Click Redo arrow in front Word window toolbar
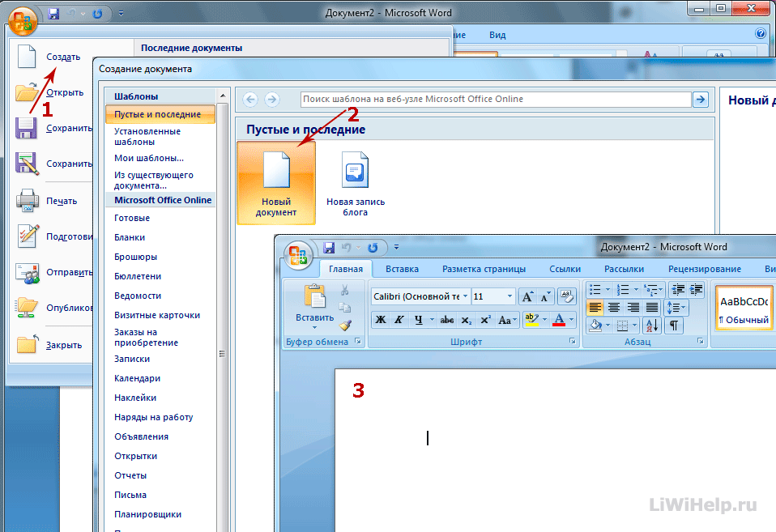This screenshot has width=776, height=532. (x=373, y=247)
